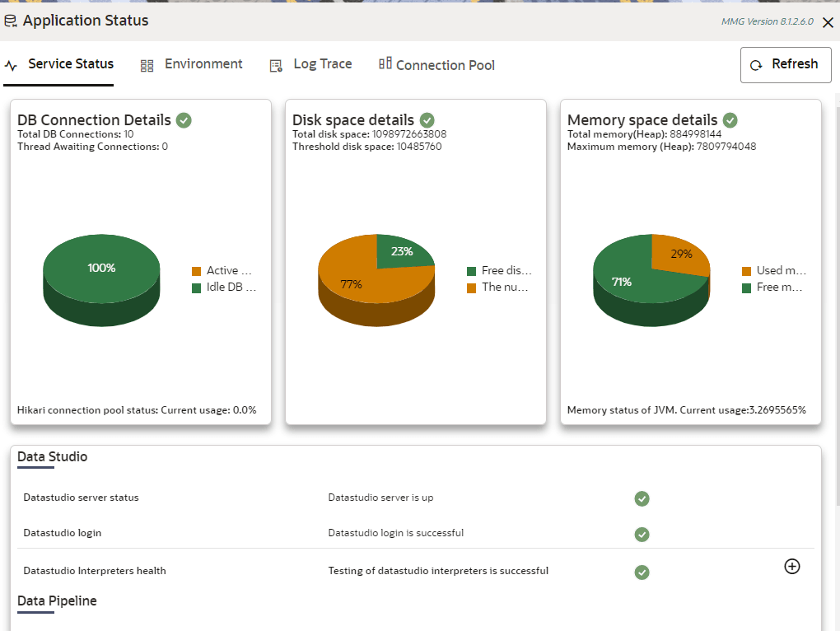Click the green check beside DB Connection Details
Image resolution: width=840 pixels, height=631 pixels.
183,119
